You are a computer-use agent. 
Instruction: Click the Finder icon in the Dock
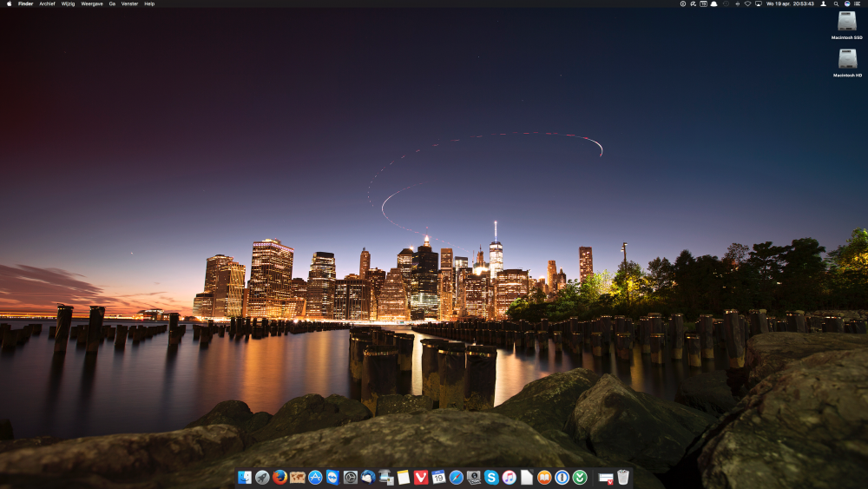tap(244, 477)
